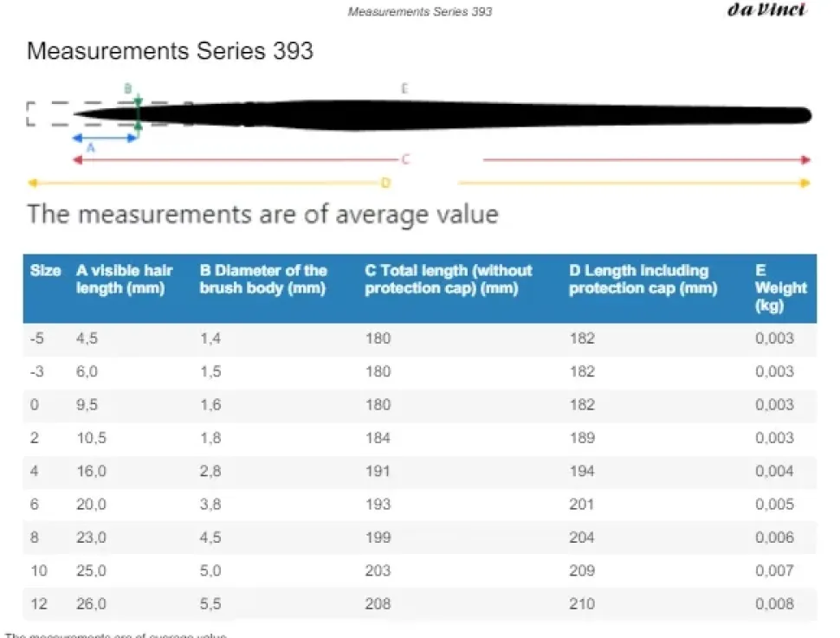The width and height of the screenshot is (840, 638).
Task: Click the yellow D label on diagram
Action: 386,183
